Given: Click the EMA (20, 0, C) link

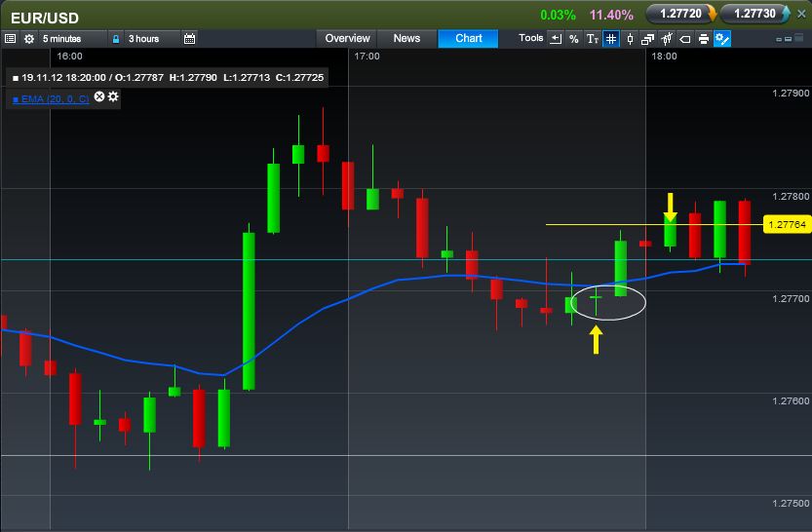Looking at the screenshot, I should click(x=52, y=99).
